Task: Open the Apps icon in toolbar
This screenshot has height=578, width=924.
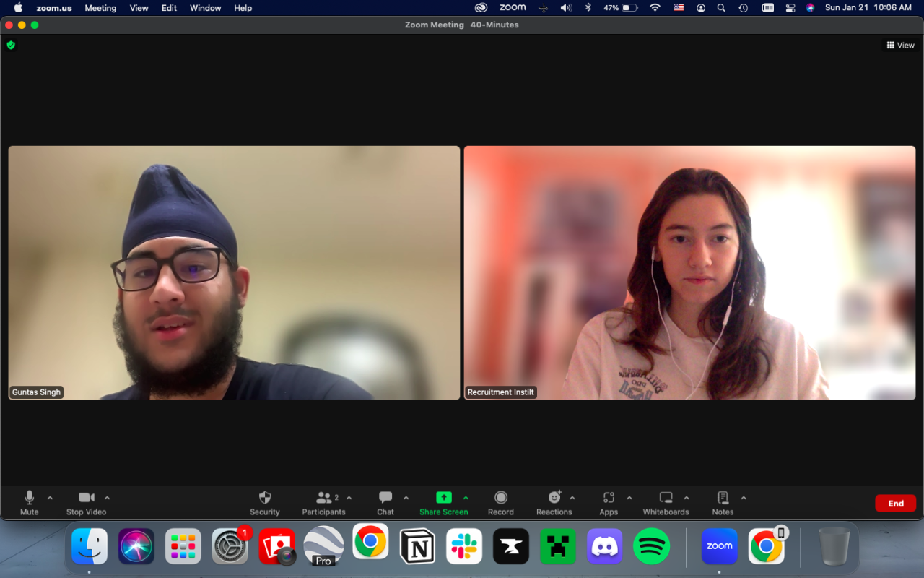Action: pos(609,498)
